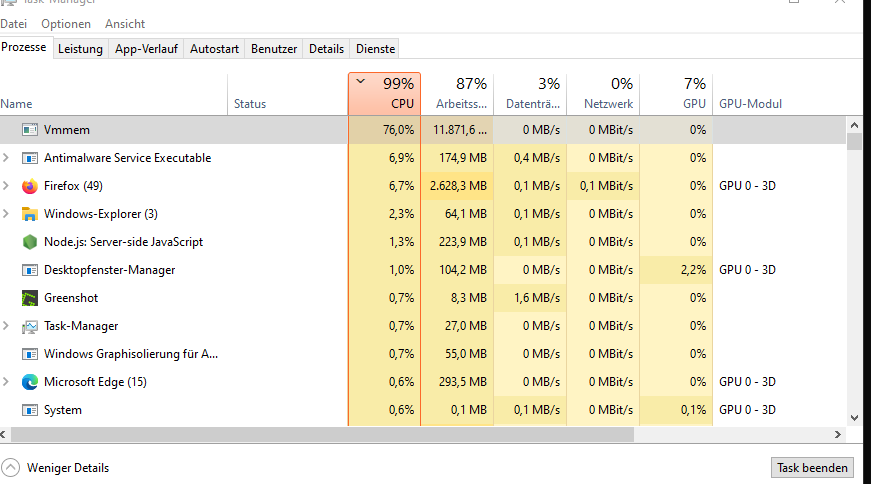This screenshot has width=871, height=484.
Task: Click the Microsoft Edge icon
Action: tap(30, 382)
